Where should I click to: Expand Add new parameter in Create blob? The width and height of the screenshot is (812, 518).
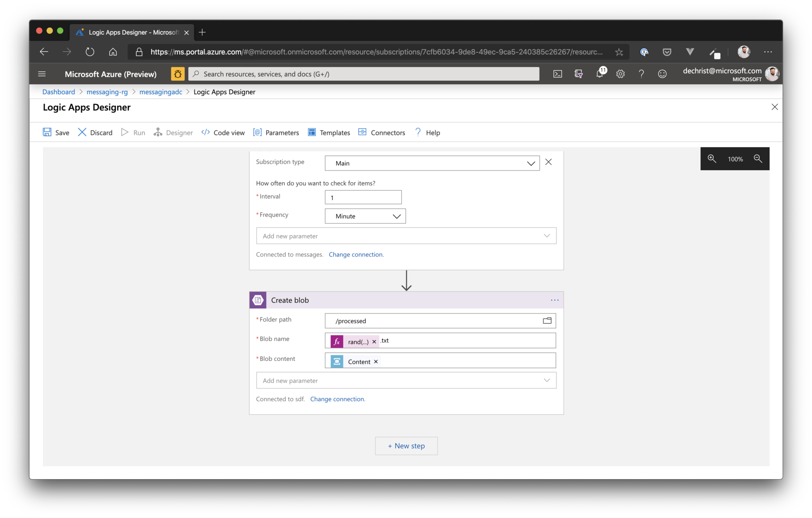click(x=546, y=381)
